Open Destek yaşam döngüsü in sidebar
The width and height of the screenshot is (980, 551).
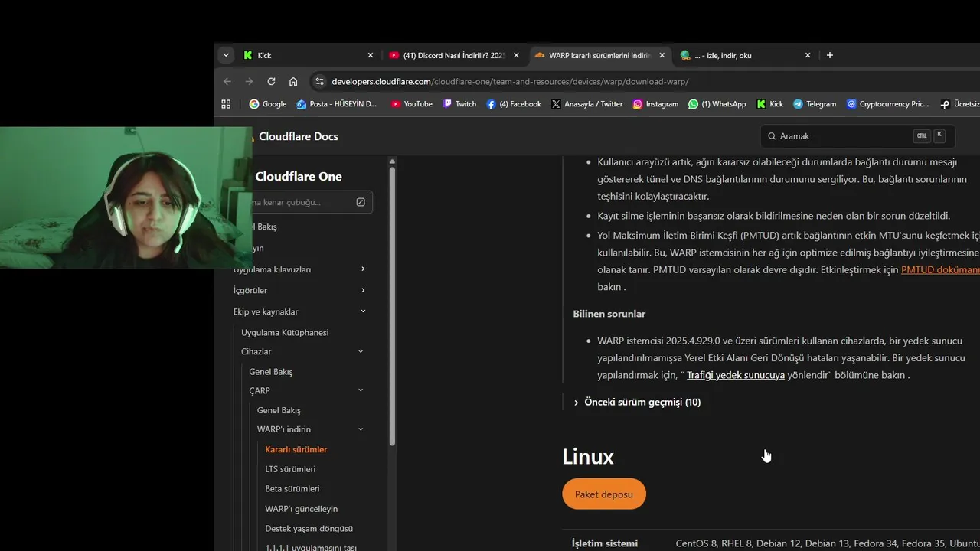[x=309, y=528]
